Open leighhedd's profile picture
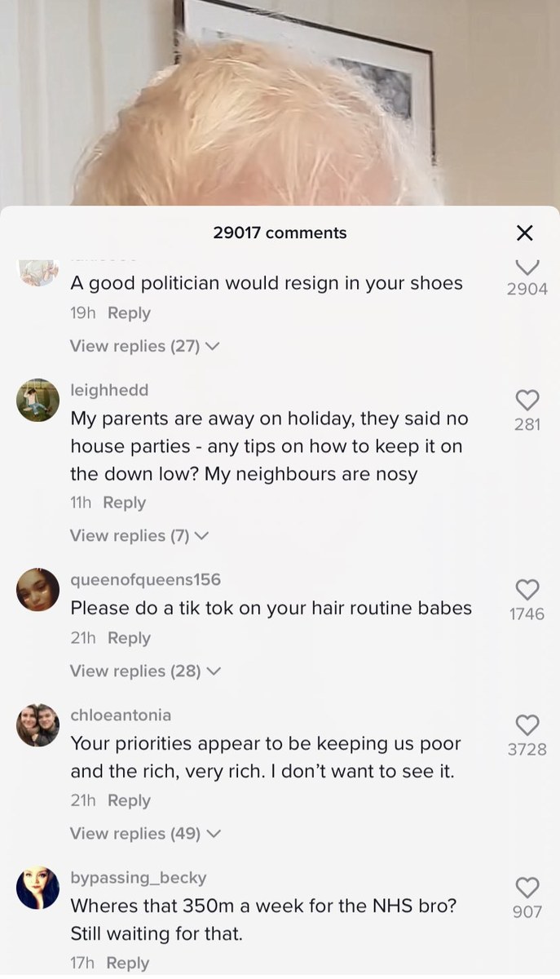This screenshot has height=979, width=560. point(38,401)
